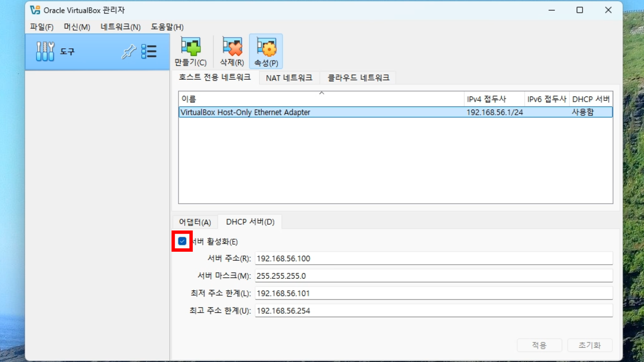This screenshot has width=644, height=362.
Task: Click the sort arrow above name column
Action: tap(322, 93)
